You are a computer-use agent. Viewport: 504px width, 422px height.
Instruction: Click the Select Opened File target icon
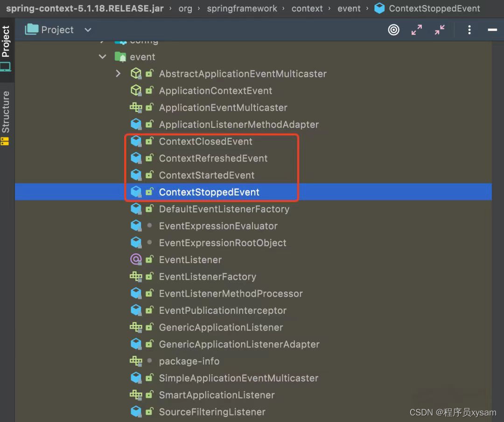[x=393, y=29]
